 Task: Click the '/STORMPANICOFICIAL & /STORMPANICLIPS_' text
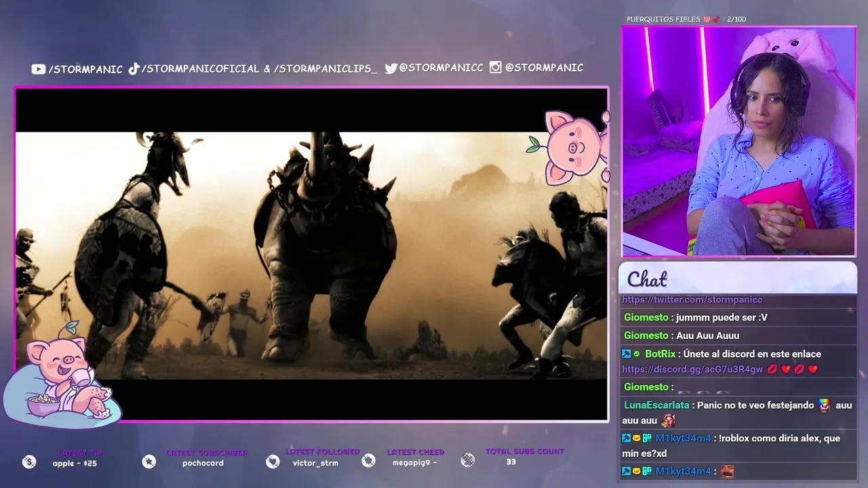[x=259, y=69]
